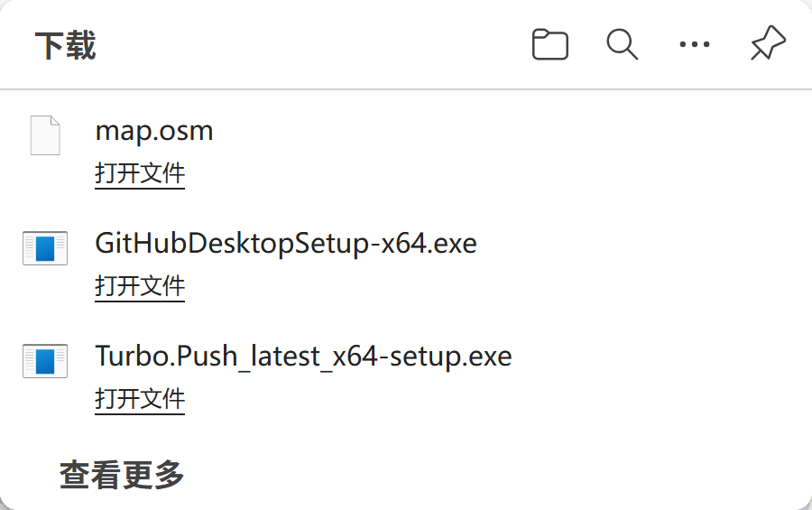Screen dimensions: 812x510
Task: Select the Turbo.Push_latest_x64-setup.exe file name
Action: pos(303,357)
